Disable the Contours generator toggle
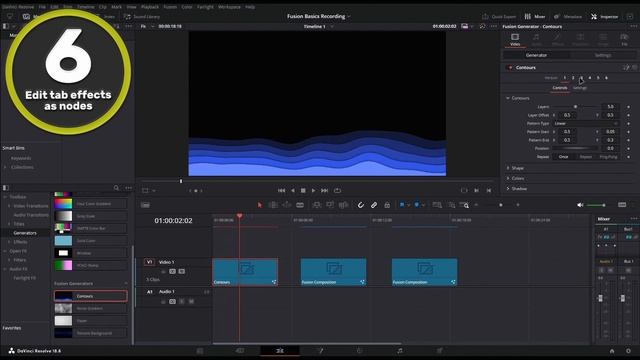This screenshot has height=360, width=640. (x=510, y=67)
